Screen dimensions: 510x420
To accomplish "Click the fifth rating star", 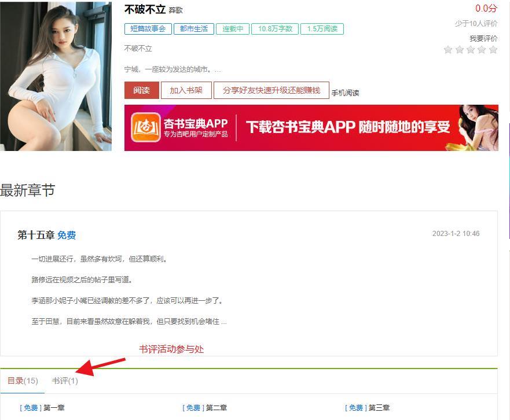I will pos(493,49).
